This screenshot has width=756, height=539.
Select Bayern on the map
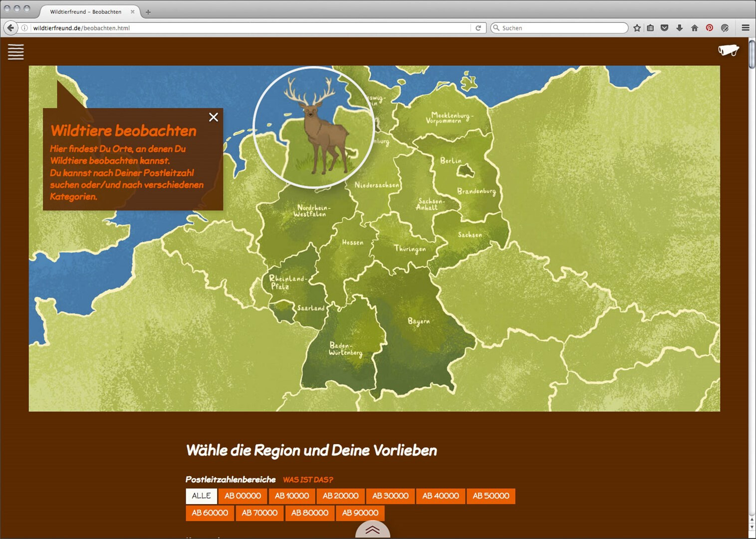point(418,321)
